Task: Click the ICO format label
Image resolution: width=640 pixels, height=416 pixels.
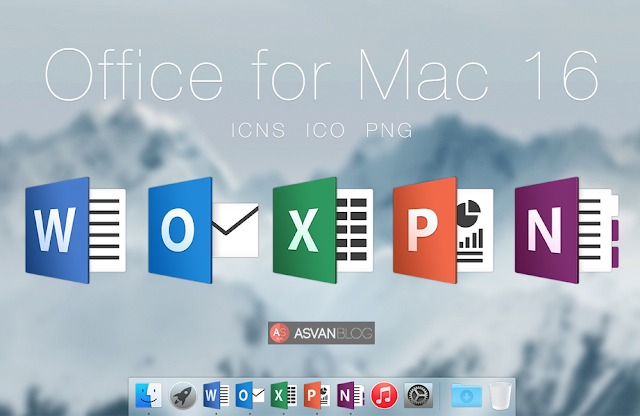Action: [x=325, y=131]
